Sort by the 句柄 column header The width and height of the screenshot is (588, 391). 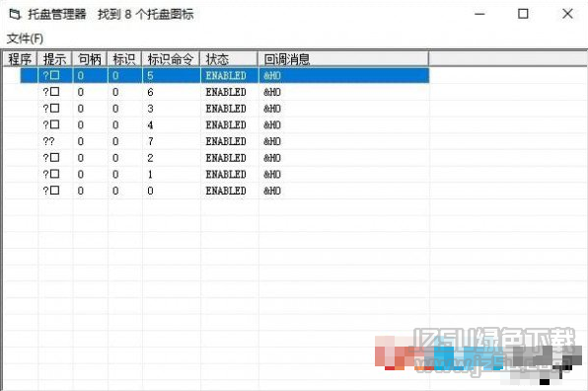pyautogui.click(x=90, y=59)
